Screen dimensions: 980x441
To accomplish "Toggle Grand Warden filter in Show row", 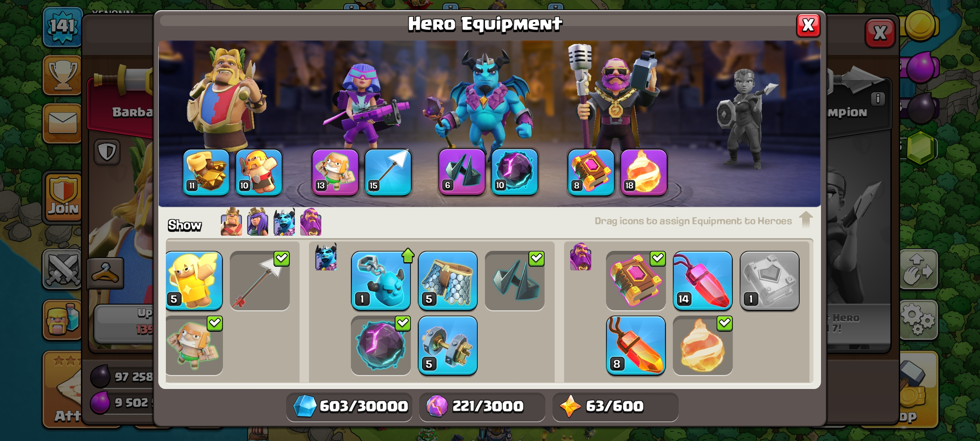I will [310, 222].
